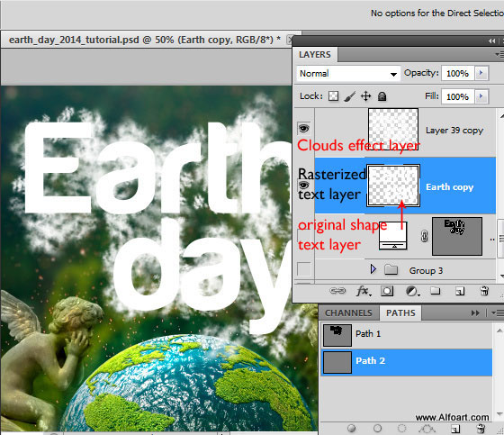This screenshot has width=504, height=435.
Task: Select Path 1 in paths panel
Action: (x=407, y=334)
